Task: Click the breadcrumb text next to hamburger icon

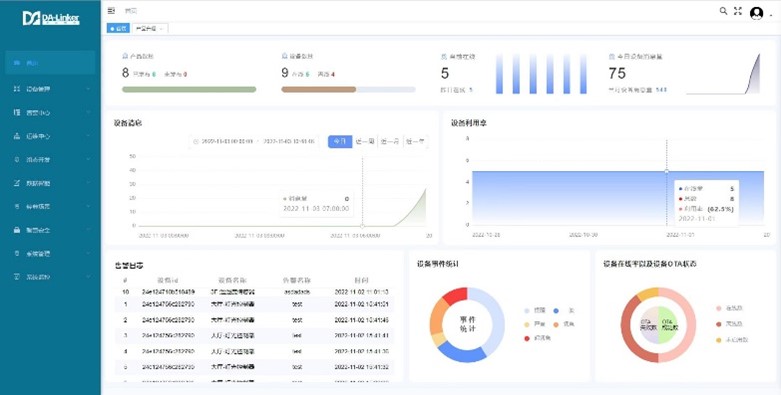Action: tap(130, 11)
